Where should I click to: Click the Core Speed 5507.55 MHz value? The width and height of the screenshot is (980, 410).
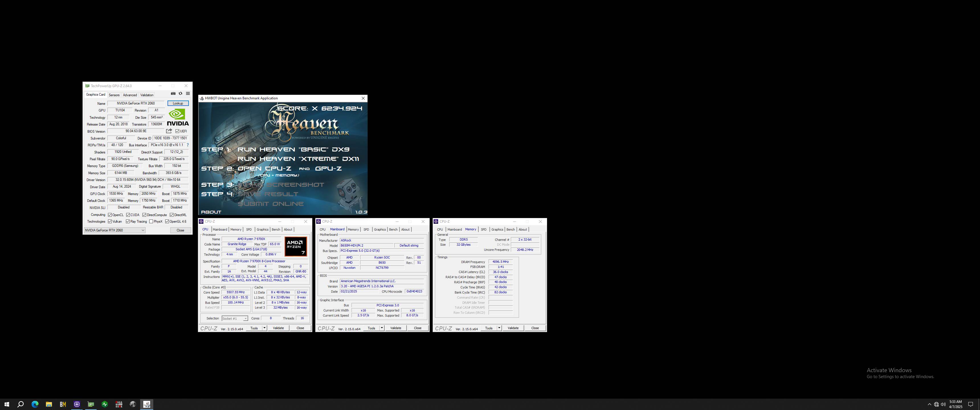click(236, 292)
